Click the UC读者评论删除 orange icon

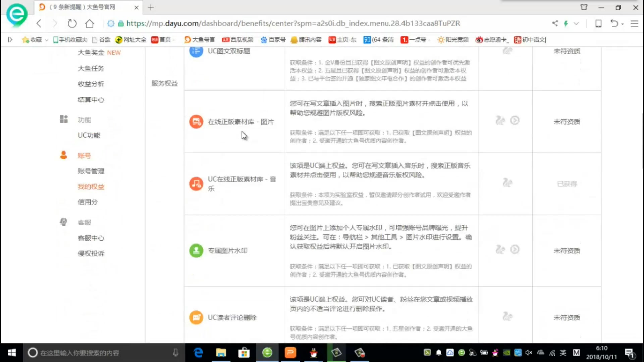tap(196, 317)
